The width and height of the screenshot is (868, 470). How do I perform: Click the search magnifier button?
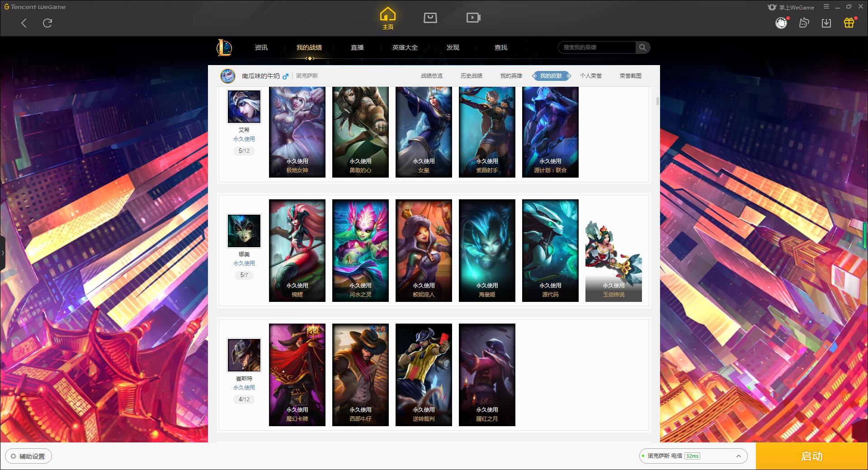click(642, 47)
